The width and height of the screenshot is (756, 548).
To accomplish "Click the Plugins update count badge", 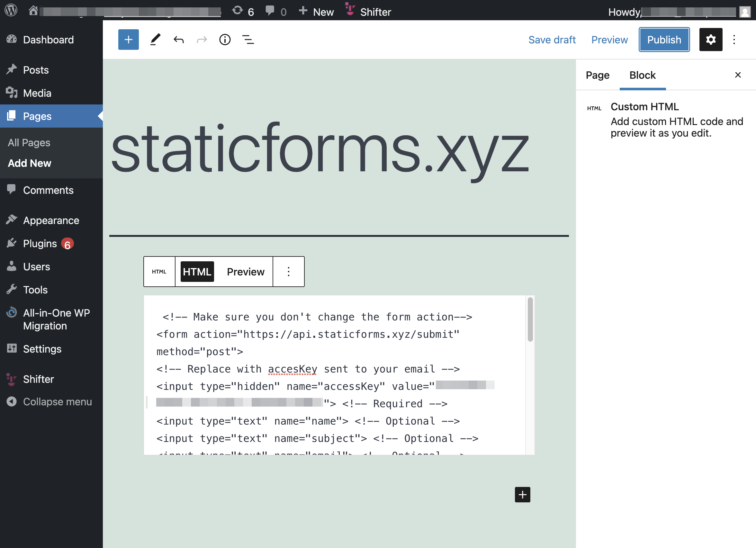I will coord(67,244).
